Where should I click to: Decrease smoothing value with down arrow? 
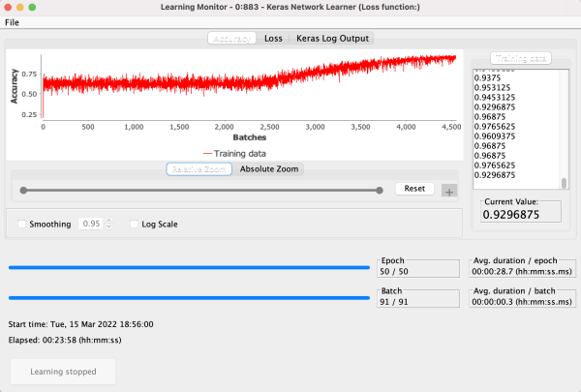[108, 226]
